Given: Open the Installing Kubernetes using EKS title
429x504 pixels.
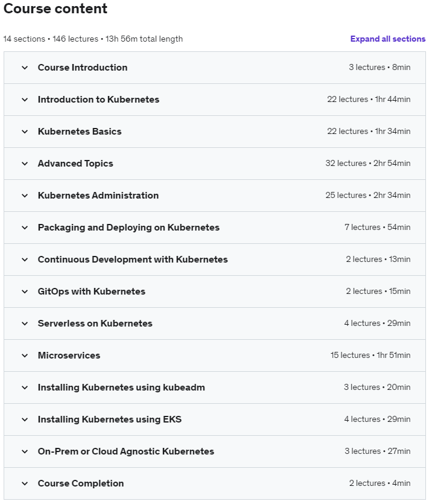Looking at the screenshot, I should click(x=109, y=419).
